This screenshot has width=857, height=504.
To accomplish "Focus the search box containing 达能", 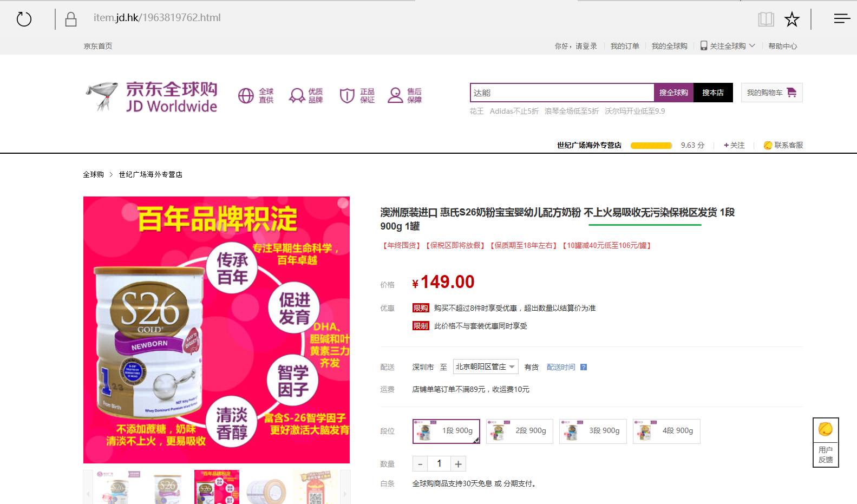I will click(562, 93).
